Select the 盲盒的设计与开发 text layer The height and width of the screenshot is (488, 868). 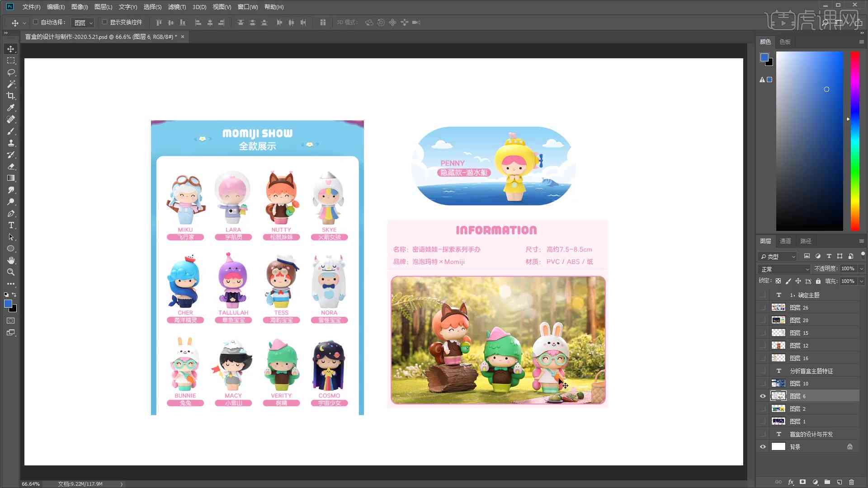pyautogui.click(x=811, y=434)
